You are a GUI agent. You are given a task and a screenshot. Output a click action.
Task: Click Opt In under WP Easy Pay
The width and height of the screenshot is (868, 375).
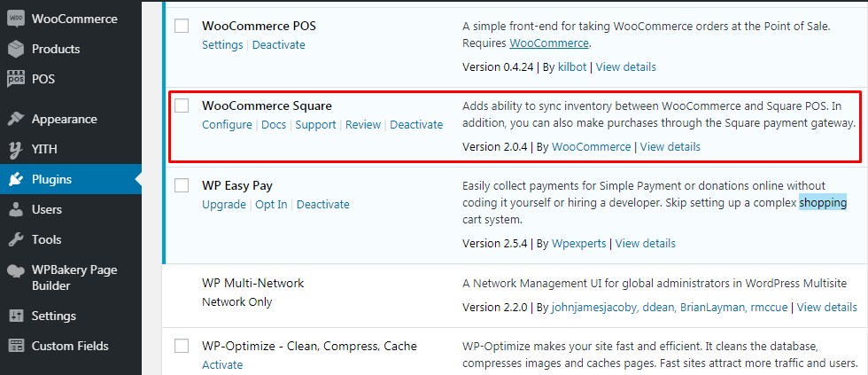[x=271, y=205]
